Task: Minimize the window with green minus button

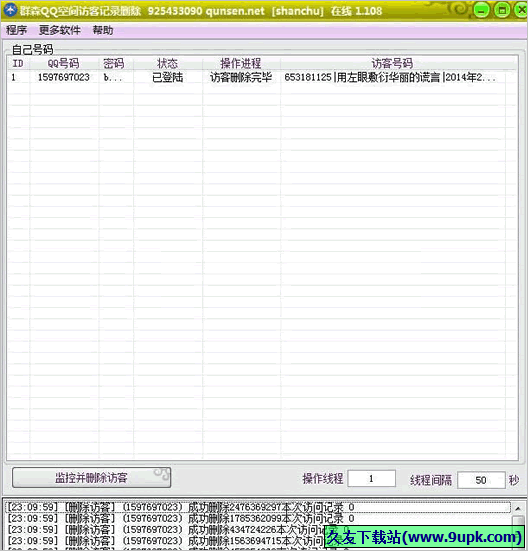Action: coord(481,10)
